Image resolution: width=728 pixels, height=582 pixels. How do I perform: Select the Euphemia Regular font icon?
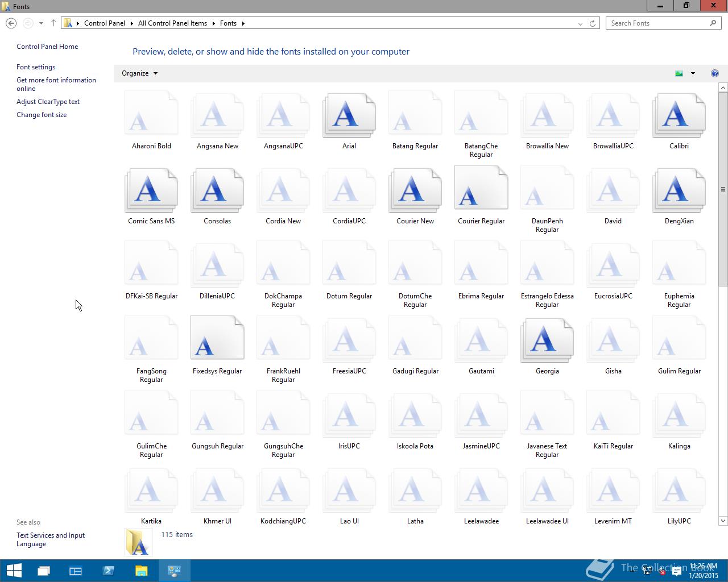(x=679, y=263)
